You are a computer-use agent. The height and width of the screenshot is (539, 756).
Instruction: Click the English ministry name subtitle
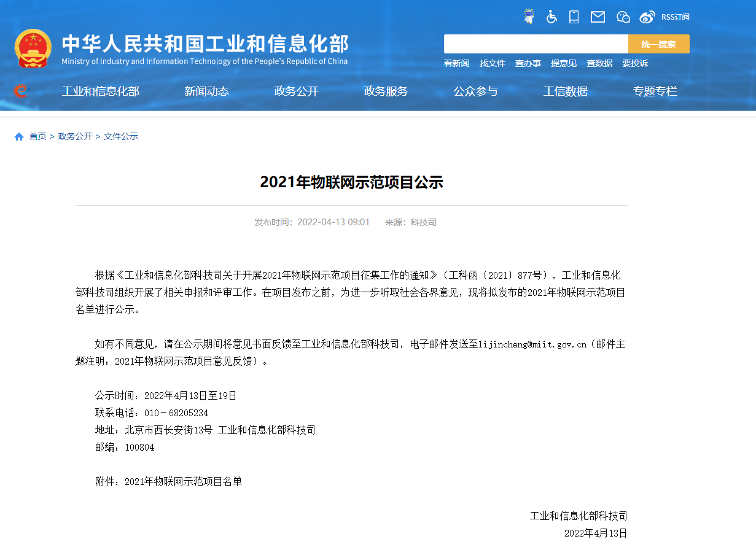pos(205,61)
